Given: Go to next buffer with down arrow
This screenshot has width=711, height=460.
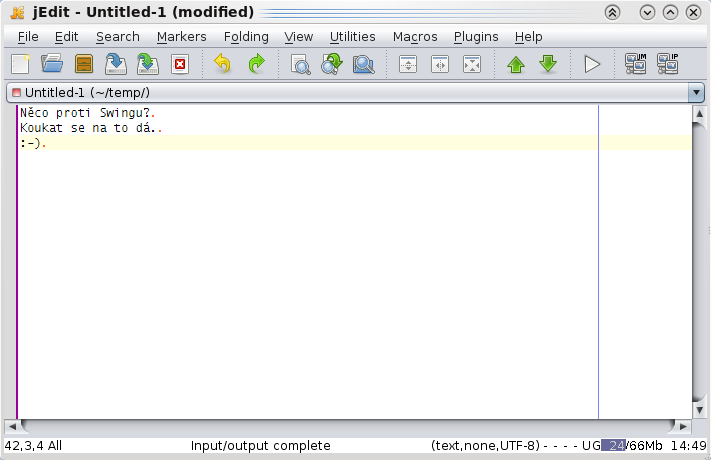Looking at the screenshot, I should coord(548,64).
